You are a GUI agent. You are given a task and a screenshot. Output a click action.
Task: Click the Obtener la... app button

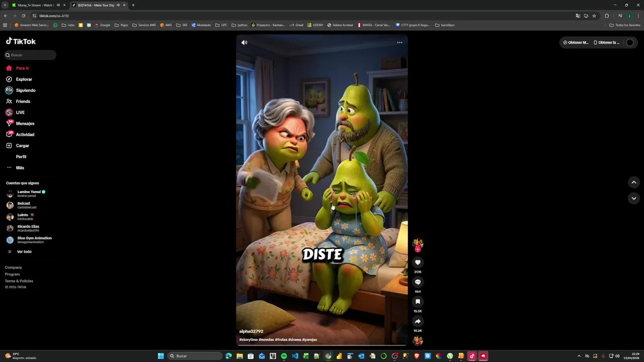(x=607, y=43)
